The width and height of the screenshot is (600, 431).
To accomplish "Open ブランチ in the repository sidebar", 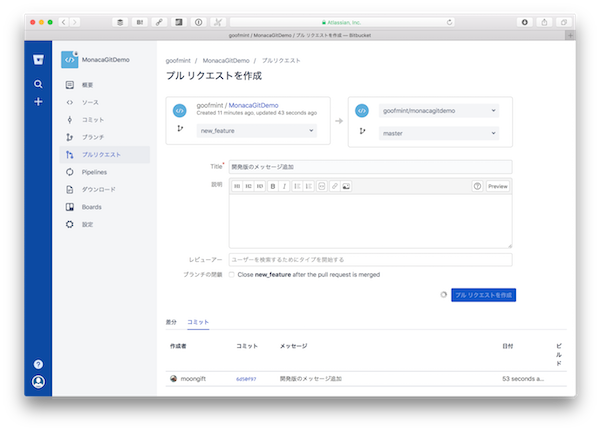I will tap(104, 137).
